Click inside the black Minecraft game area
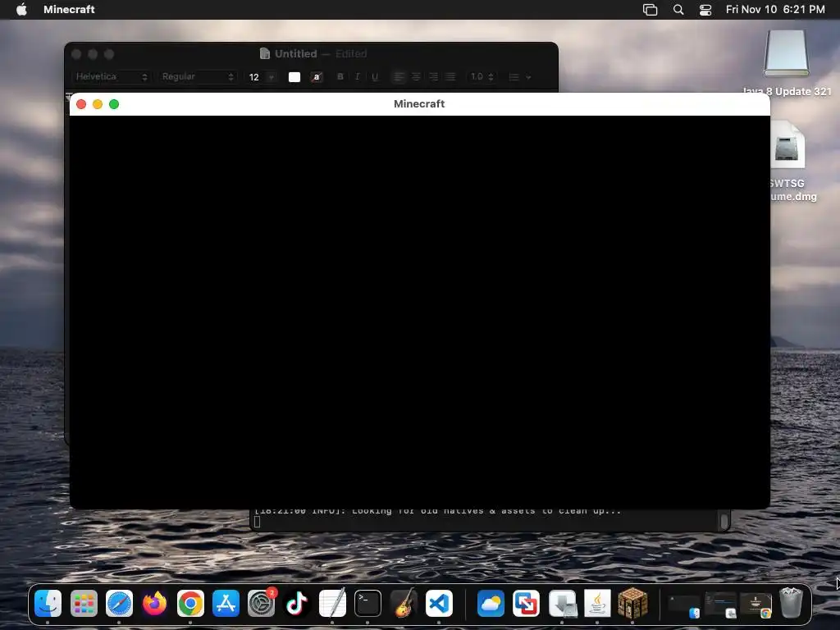This screenshot has width=840, height=630. (x=420, y=312)
